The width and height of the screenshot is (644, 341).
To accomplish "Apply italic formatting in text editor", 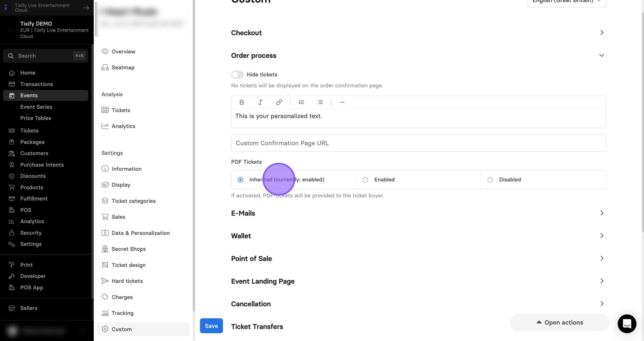I will tap(260, 102).
